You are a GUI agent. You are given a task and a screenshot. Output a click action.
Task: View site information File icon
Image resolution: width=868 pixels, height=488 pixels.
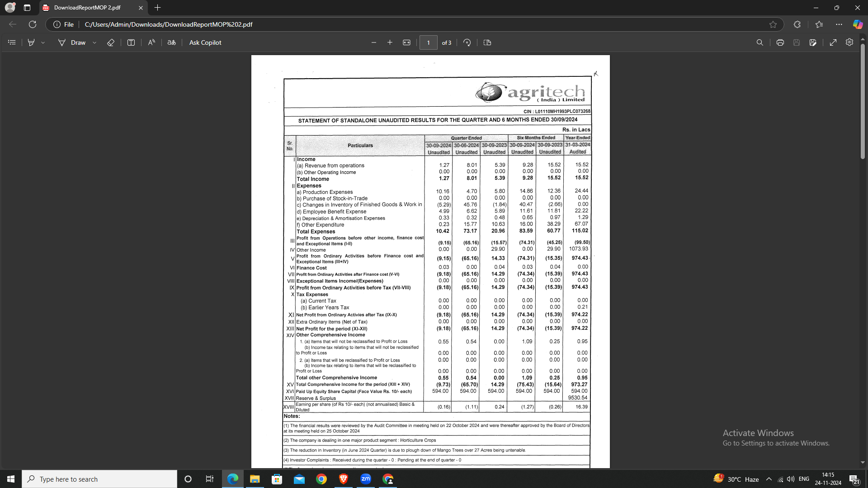coord(63,24)
